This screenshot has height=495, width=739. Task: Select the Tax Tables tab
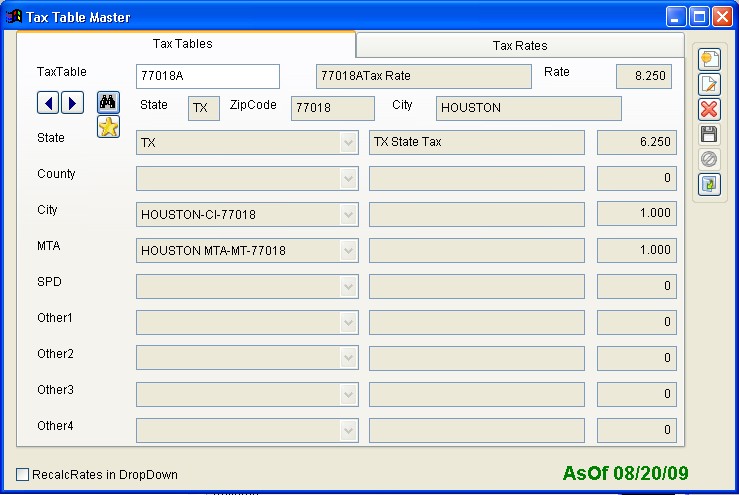182,44
